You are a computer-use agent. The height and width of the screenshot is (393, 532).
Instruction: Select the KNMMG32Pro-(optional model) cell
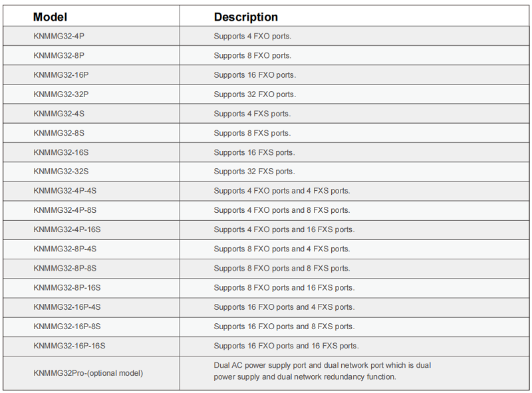coord(88,373)
